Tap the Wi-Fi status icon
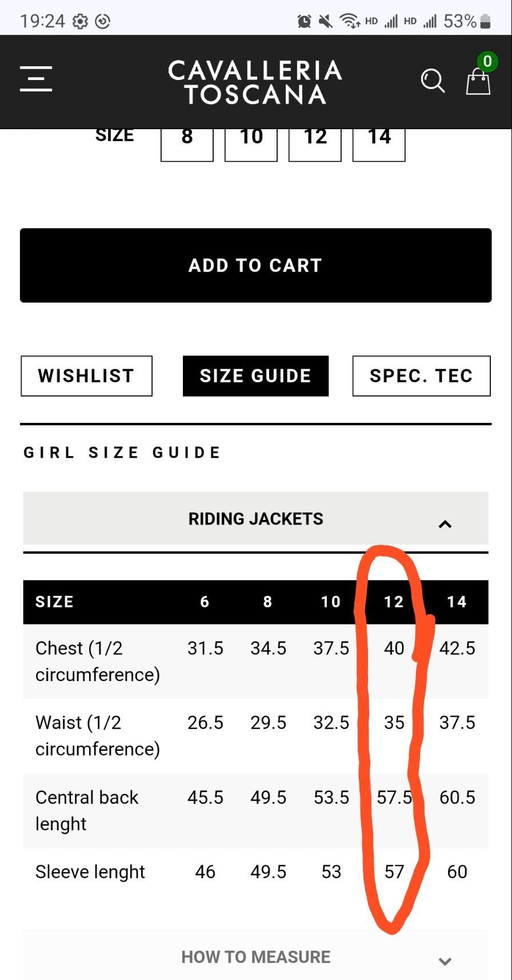The width and height of the screenshot is (512, 980). pos(349,22)
